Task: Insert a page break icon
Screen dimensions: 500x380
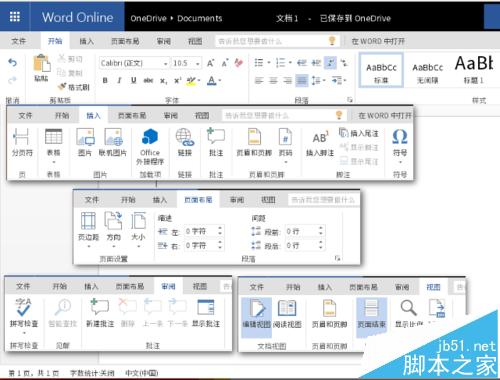Action: [22, 142]
